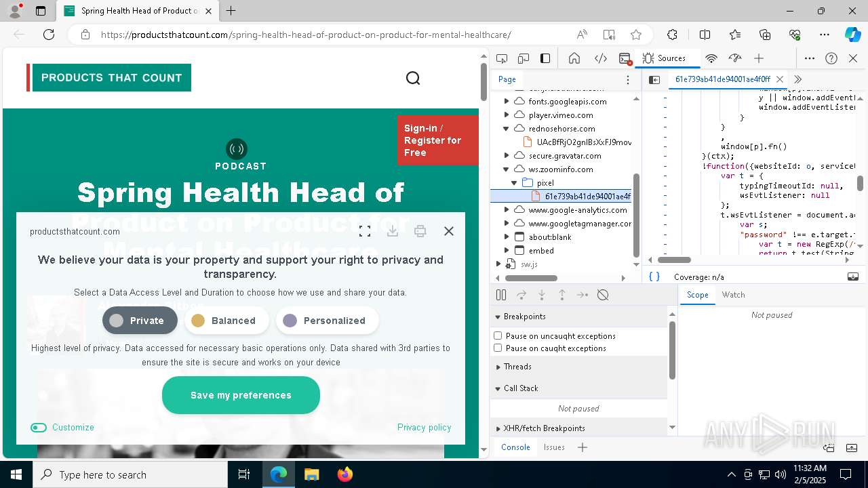Refresh the current page
This screenshot has height=488, width=868.
(49, 35)
